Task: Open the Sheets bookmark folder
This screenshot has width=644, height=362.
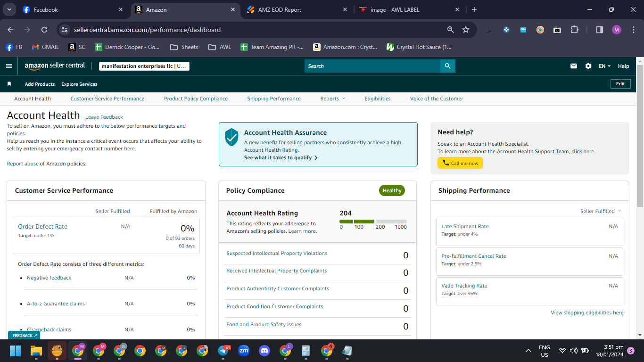Action: [x=184, y=47]
